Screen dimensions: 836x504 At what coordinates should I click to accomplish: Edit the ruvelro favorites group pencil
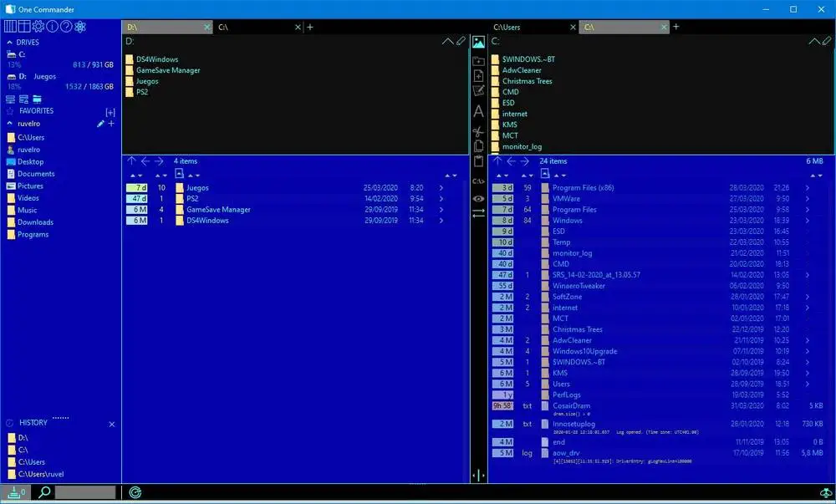[x=100, y=124]
